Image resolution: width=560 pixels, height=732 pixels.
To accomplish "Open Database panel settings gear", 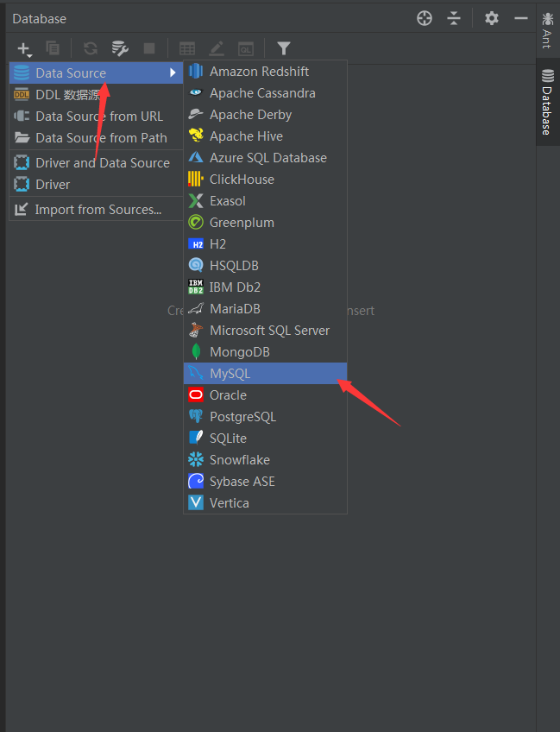I will pyautogui.click(x=491, y=18).
